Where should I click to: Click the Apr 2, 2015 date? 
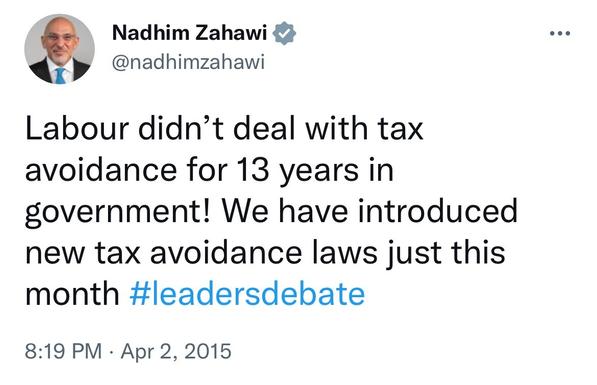(x=176, y=351)
